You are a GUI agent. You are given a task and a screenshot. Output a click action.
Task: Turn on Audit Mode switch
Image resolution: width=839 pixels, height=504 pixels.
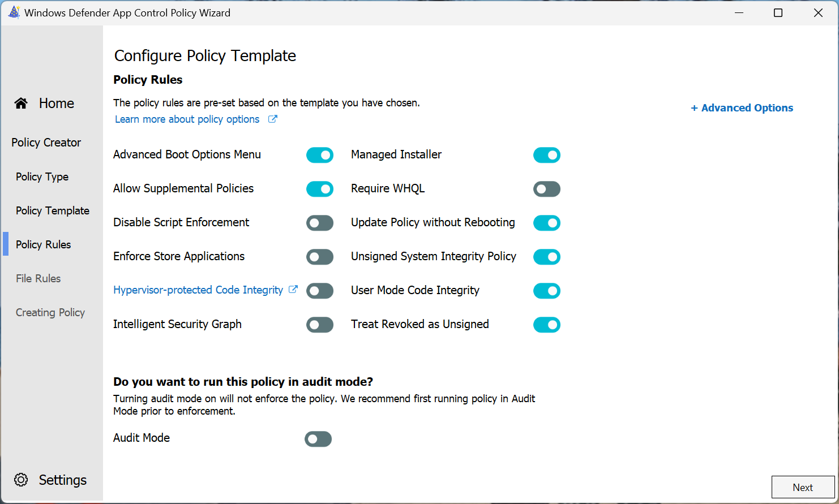click(318, 439)
